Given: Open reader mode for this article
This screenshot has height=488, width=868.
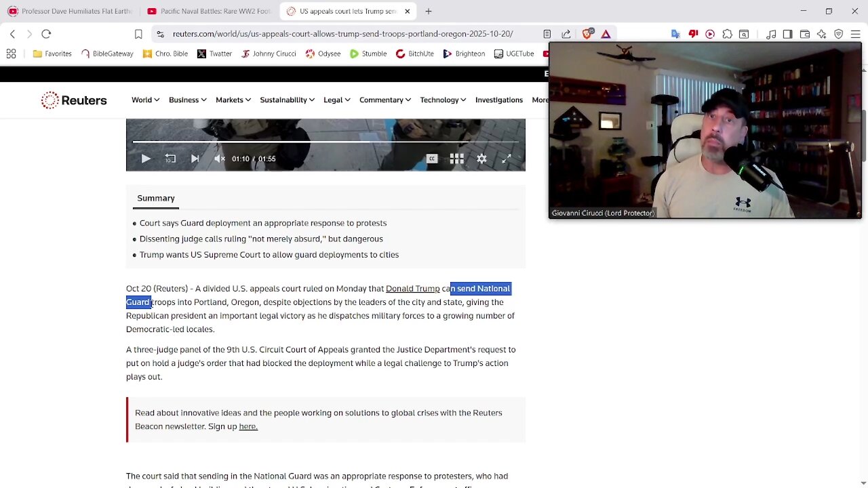Looking at the screenshot, I should (x=547, y=34).
